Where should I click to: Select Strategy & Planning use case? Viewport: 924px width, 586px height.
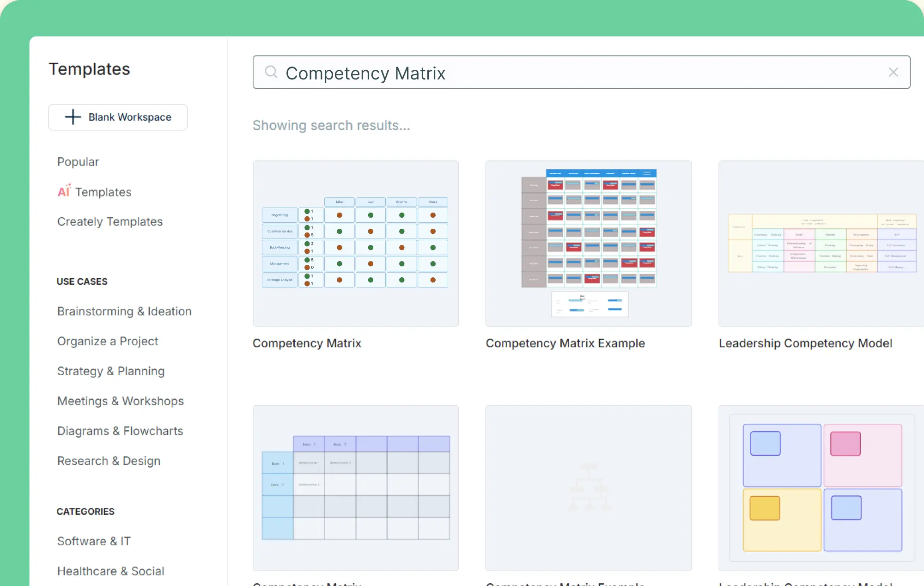(111, 371)
